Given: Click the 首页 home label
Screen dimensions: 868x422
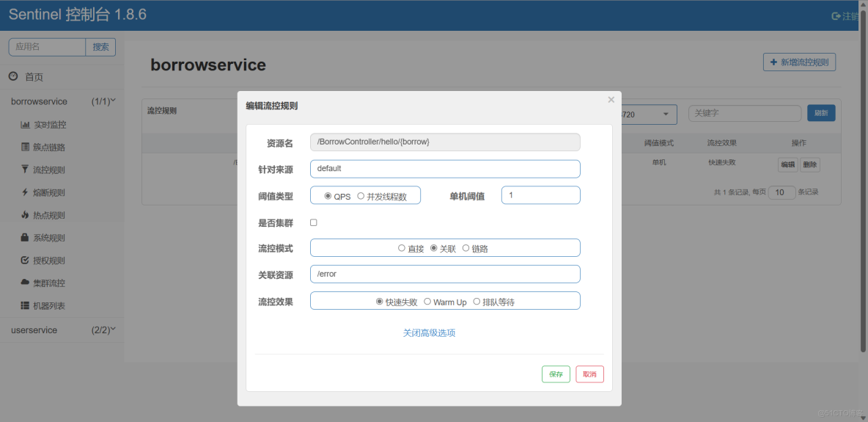Looking at the screenshot, I should click(34, 77).
